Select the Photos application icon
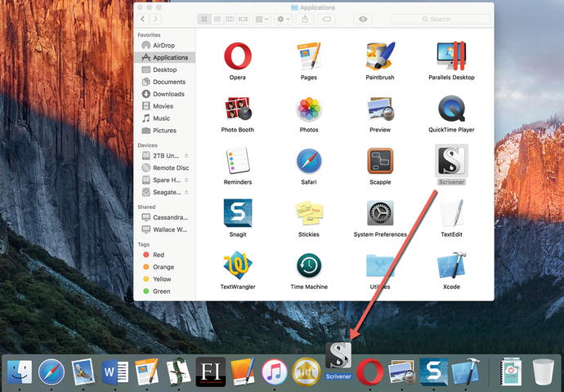 (309, 109)
